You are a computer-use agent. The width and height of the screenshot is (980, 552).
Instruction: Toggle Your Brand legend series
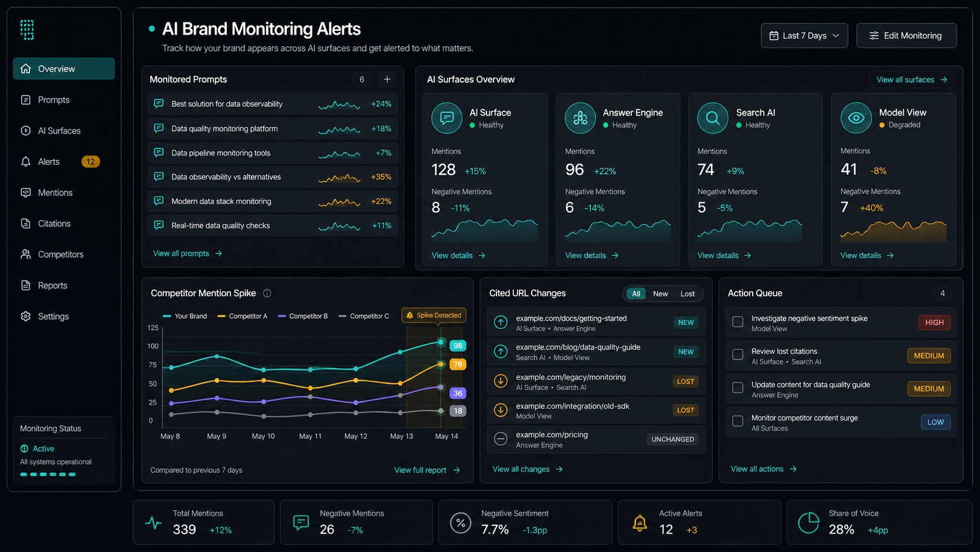coord(185,316)
